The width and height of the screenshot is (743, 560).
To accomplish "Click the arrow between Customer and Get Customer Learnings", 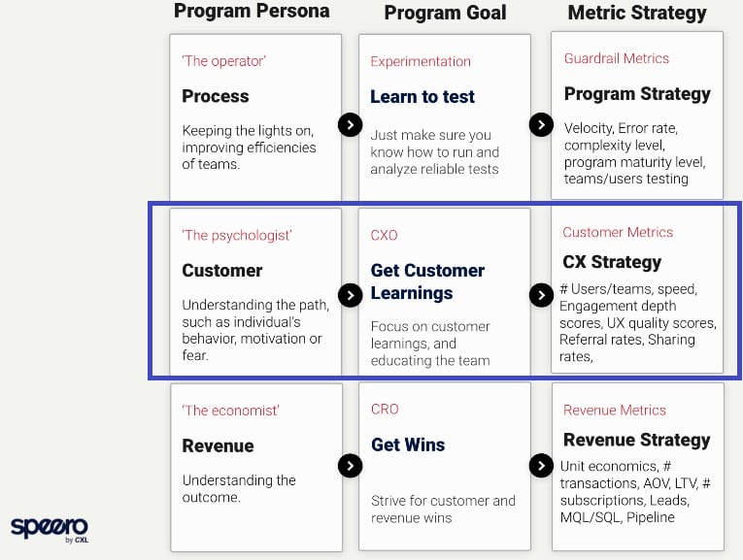I will coord(351,295).
